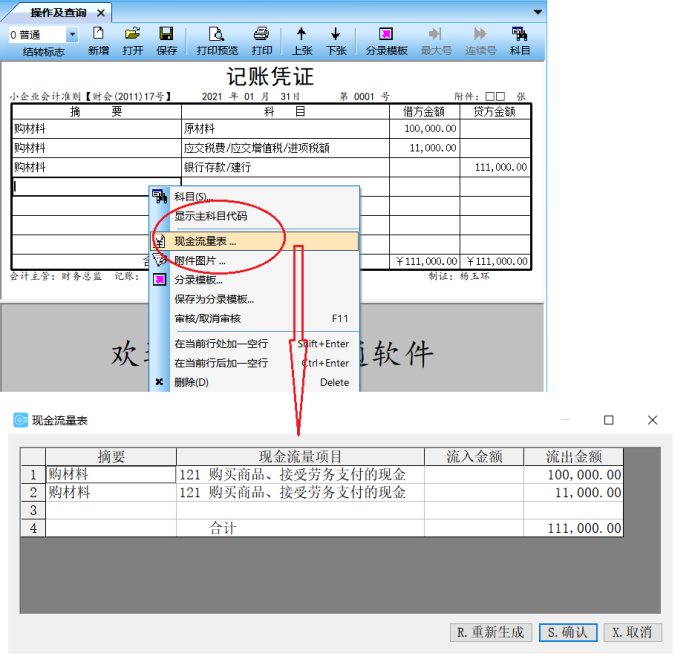Select 现金流量表 in the context menu

pyautogui.click(x=205, y=241)
